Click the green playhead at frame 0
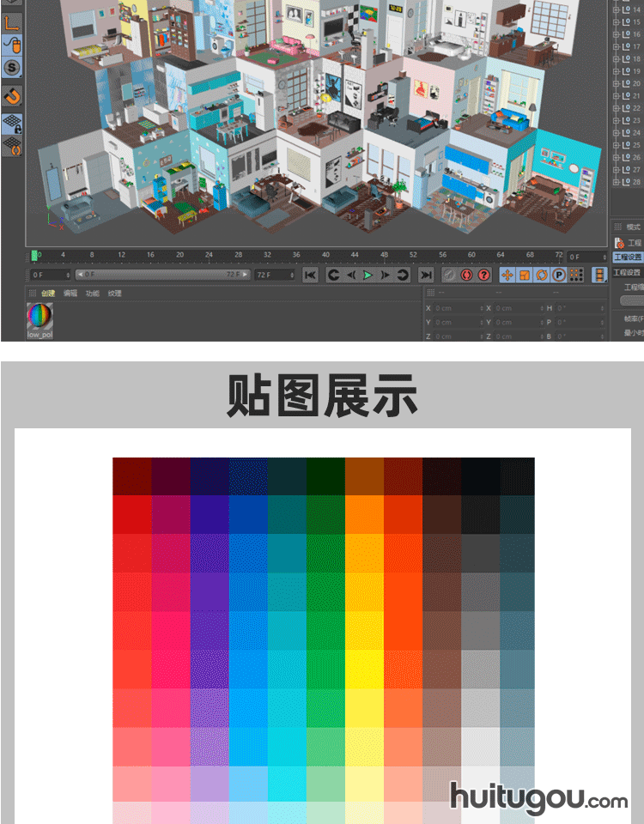This screenshot has width=644, height=824. (x=34, y=256)
